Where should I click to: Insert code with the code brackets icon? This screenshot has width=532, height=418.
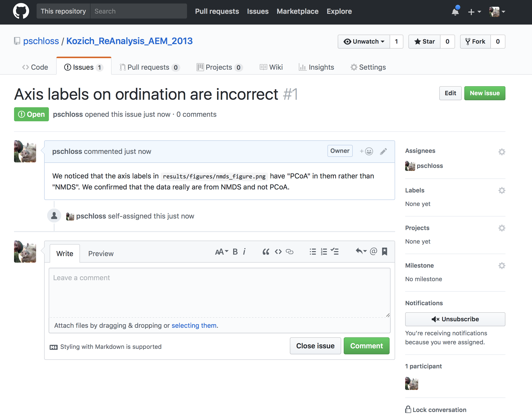coord(278,252)
